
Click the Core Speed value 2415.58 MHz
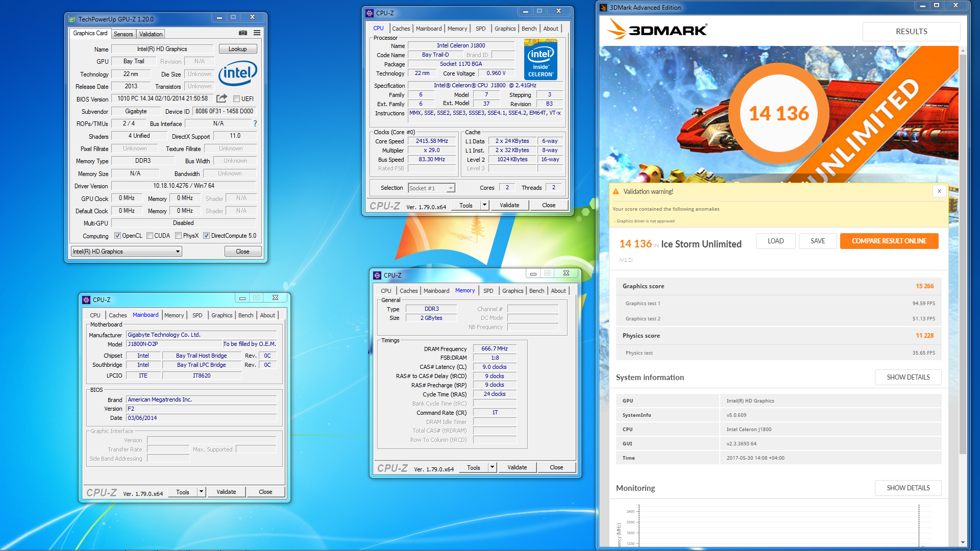click(432, 141)
